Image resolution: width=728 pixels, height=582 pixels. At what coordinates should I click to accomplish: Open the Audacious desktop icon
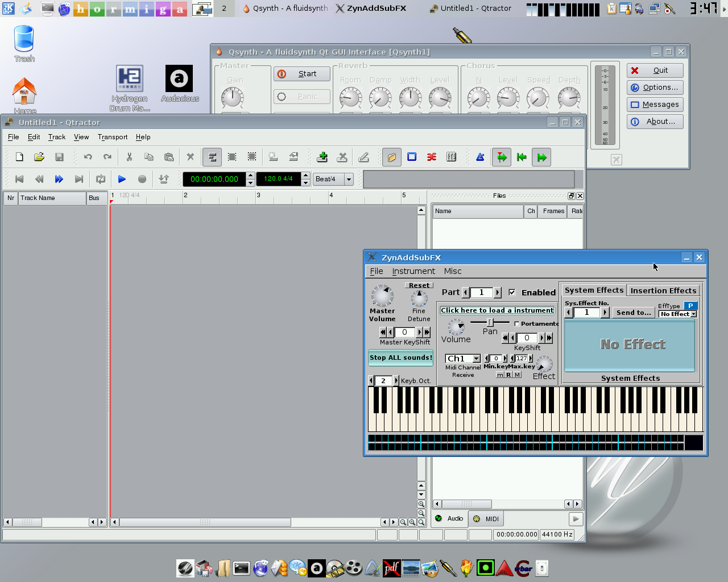coord(180,84)
